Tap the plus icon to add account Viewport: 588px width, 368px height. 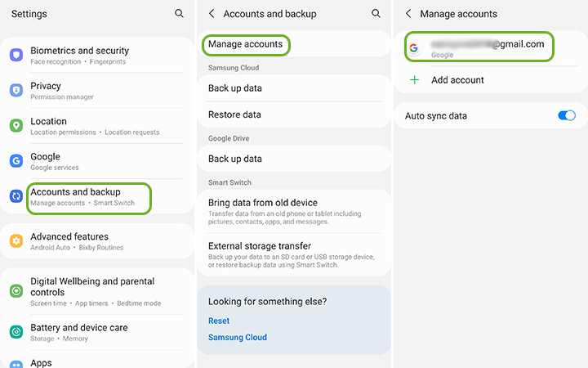415,80
